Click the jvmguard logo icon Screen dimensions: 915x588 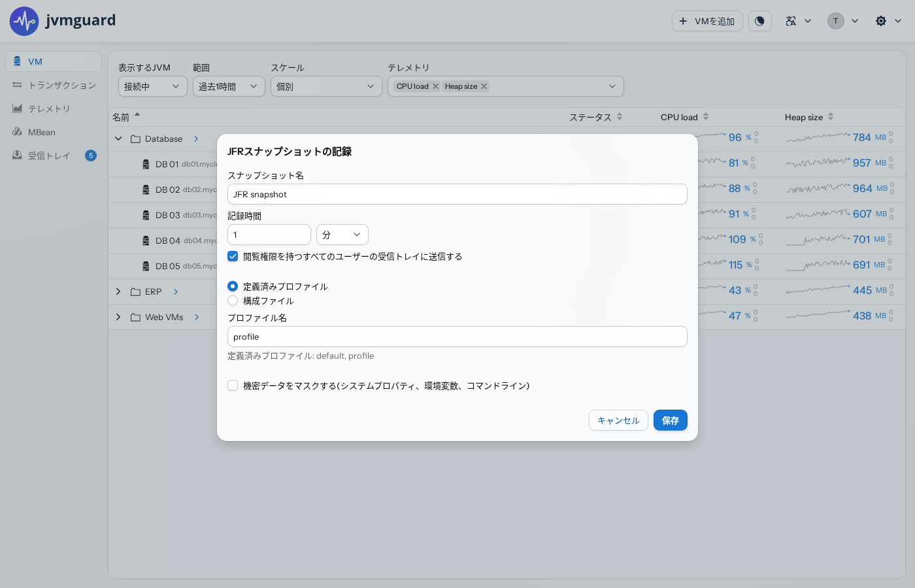24,22
